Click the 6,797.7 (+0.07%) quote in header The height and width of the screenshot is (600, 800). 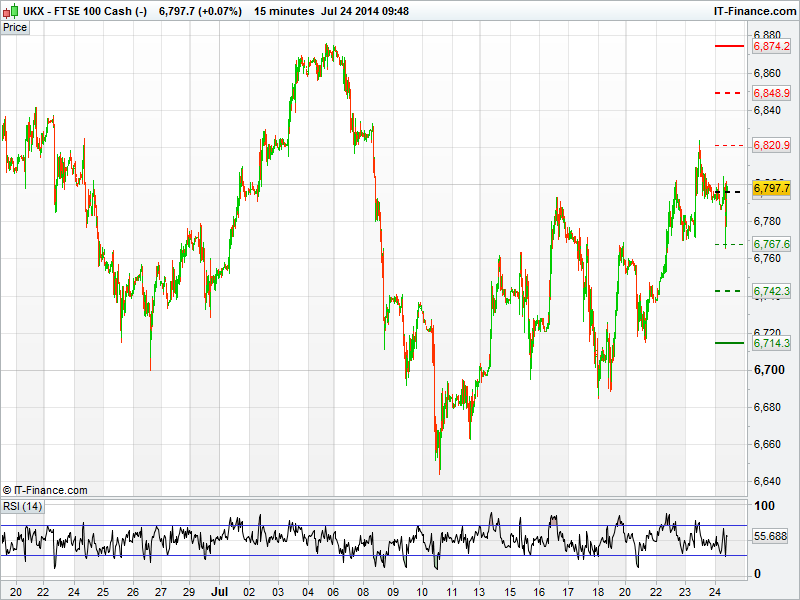tap(200, 11)
